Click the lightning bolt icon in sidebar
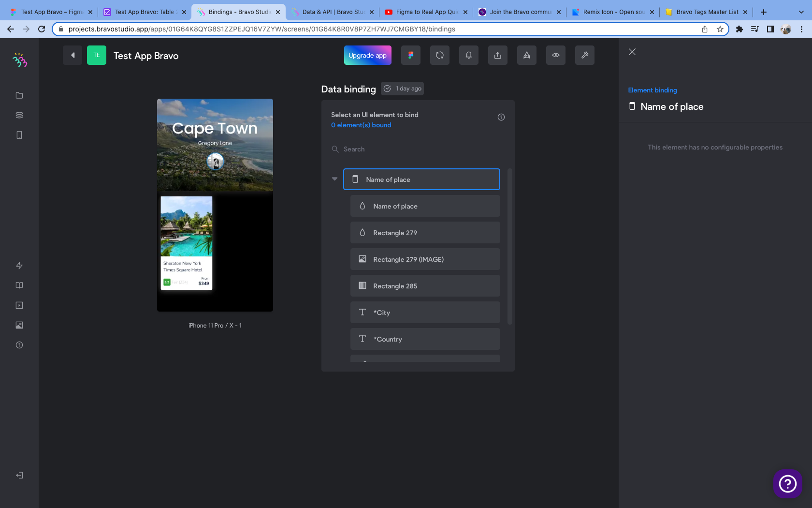812x508 pixels. (x=19, y=266)
